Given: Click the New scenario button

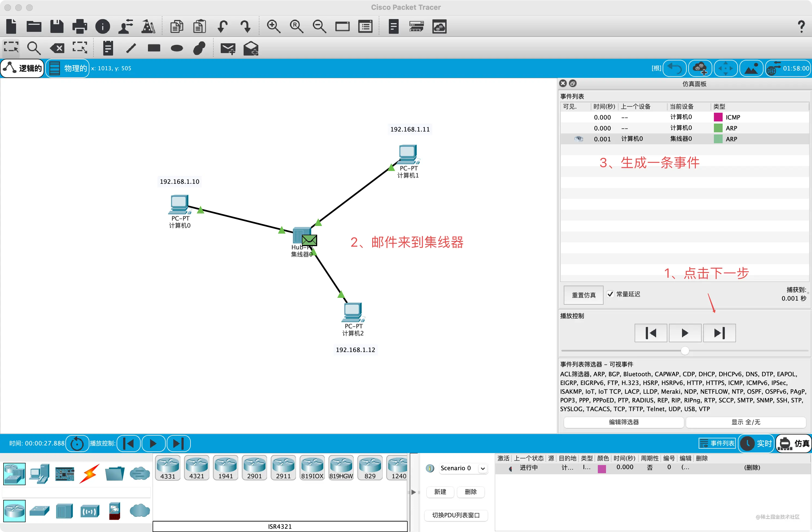Looking at the screenshot, I should tap(440, 492).
